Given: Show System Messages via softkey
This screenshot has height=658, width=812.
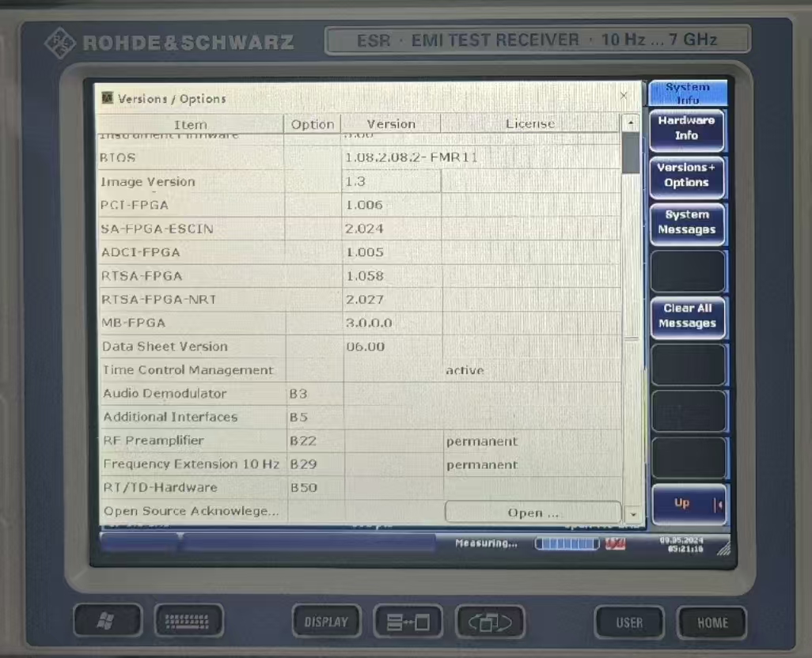Looking at the screenshot, I should pyautogui.click(x=686, y=223).
